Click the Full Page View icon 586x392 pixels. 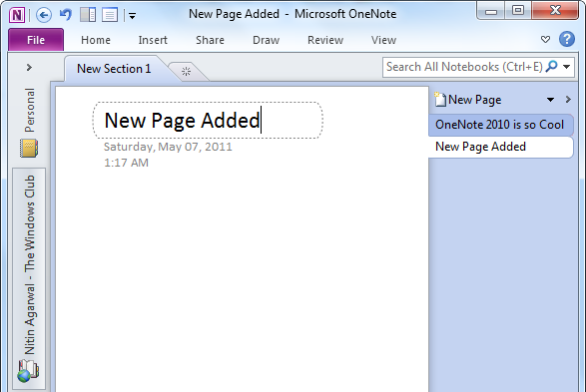pos(110,15)
